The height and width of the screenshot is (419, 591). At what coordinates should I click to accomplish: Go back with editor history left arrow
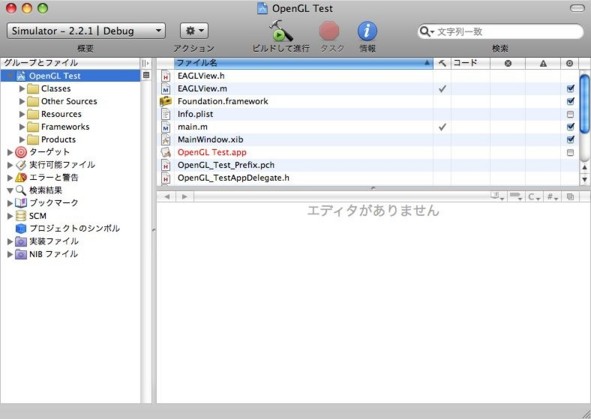pos(167,197)
